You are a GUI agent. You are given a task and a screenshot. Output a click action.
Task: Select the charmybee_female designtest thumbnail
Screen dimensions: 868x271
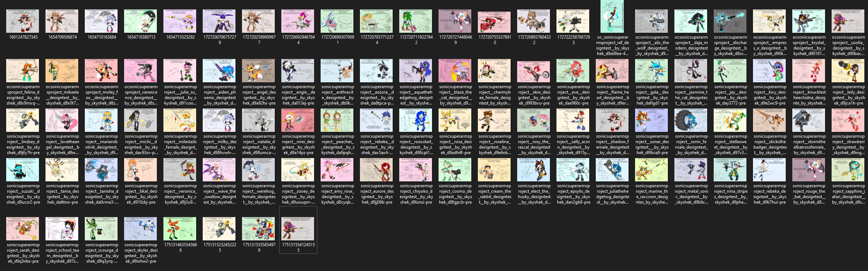point(495,71)
